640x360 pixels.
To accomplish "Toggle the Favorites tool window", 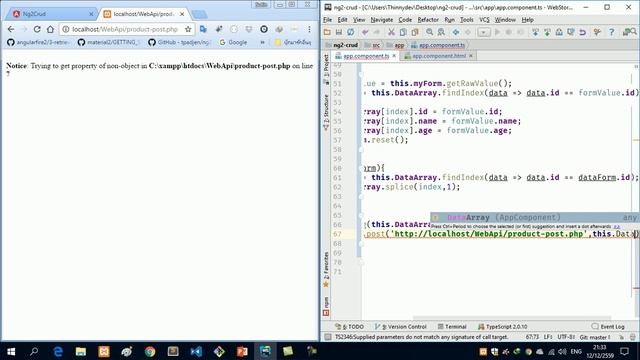I will tap(326, 269).
